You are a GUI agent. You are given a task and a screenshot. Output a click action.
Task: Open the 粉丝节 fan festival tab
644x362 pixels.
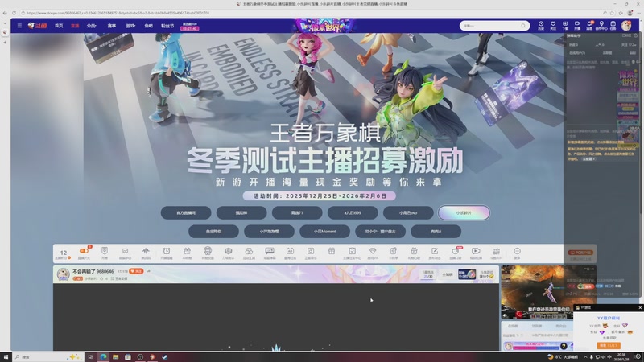(167, 26)
